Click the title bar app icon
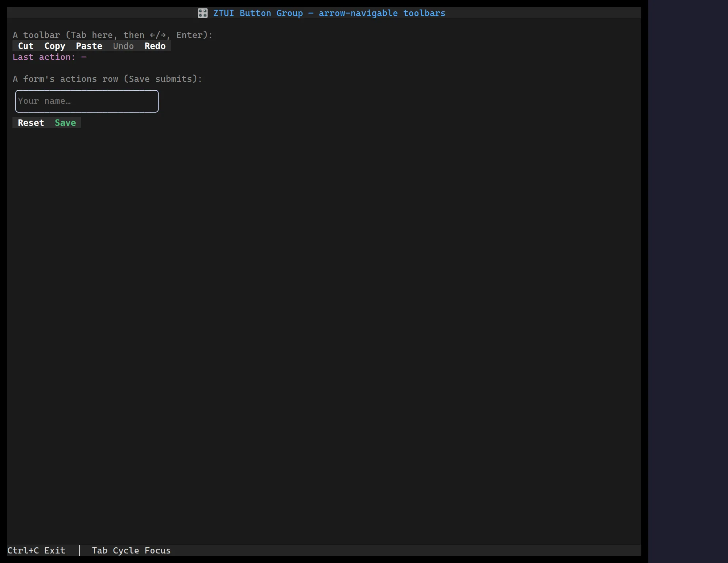Screen dimensions: 728x563 pyautogui.click(x=203, y=13)
